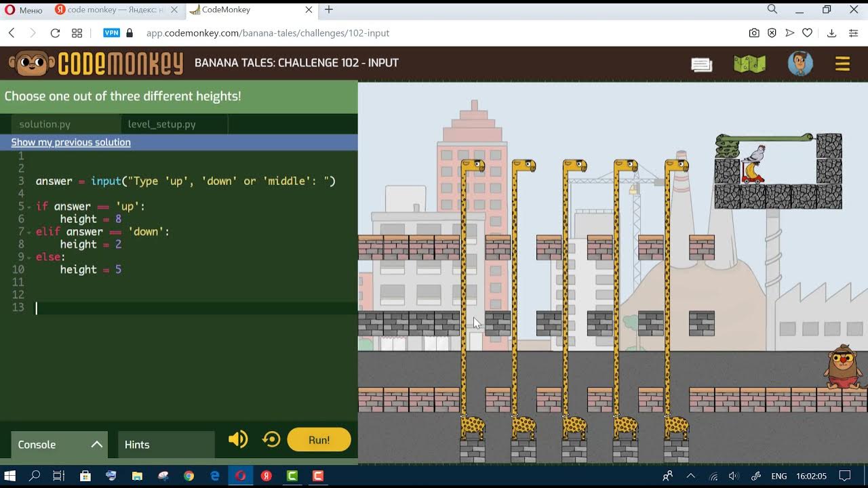Open the user avatar profile
Screen dimensions: 868x488
(x=800, y=64)
